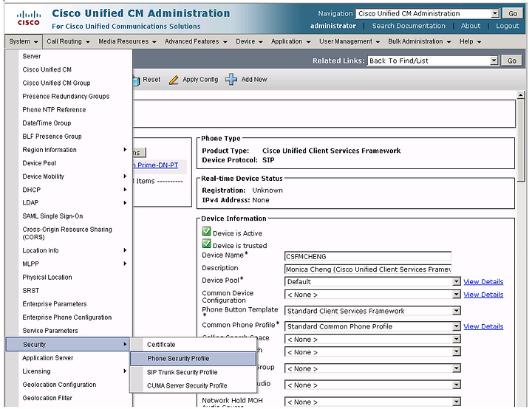Choose Geolocation Configuration entry
The width and height of the screenshot is (532, 409).
click(59, 385)
